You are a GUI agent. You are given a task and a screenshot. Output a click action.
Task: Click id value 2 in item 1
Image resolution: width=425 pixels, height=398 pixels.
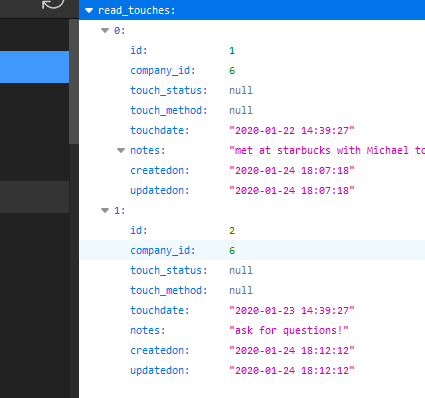(232, 231)
